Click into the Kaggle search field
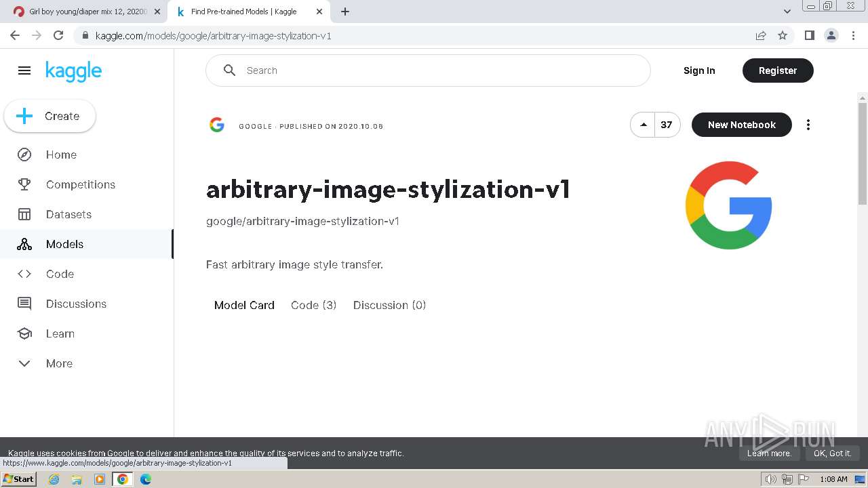The width and height of the screenshot is (868, 488). (x=428, y=70)
